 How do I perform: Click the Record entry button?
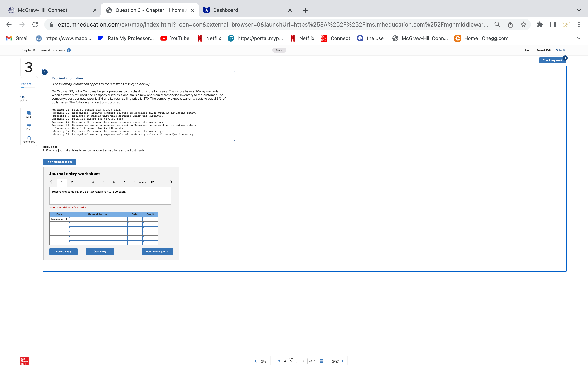[63, 251]
